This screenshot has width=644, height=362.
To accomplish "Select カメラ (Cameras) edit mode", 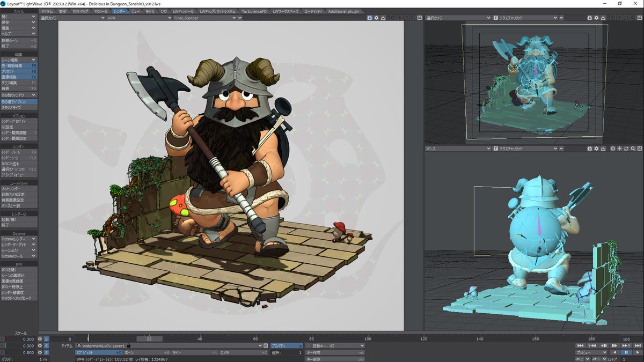I will (x=243, y=352).
